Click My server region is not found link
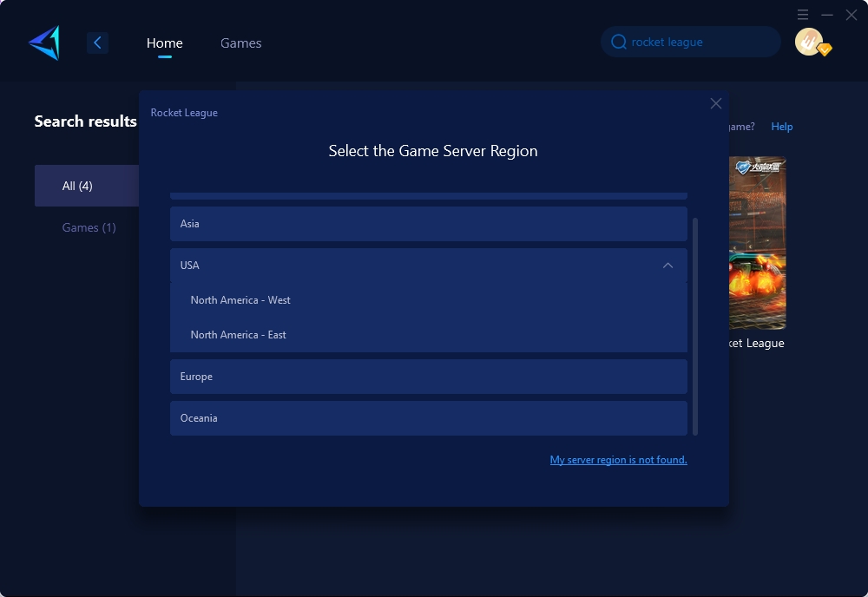Image resolution: width=868 pixels, height=597 pixels. [x=618, y=460]
